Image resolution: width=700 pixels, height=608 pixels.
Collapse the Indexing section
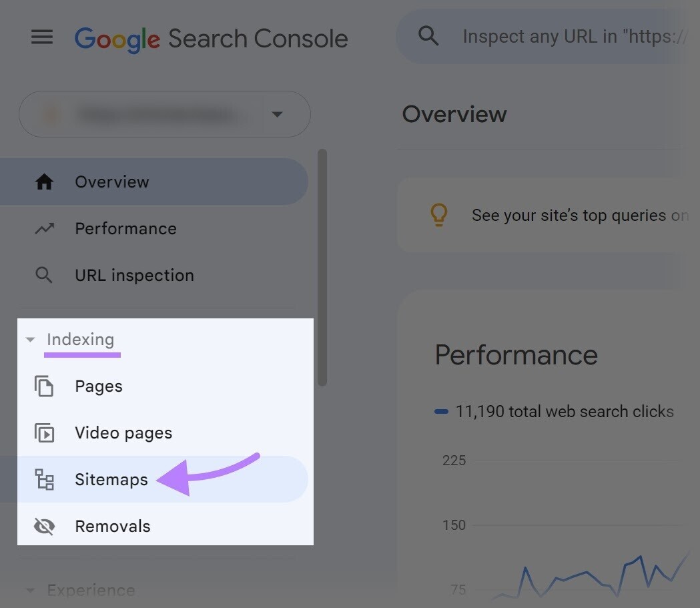29,339
